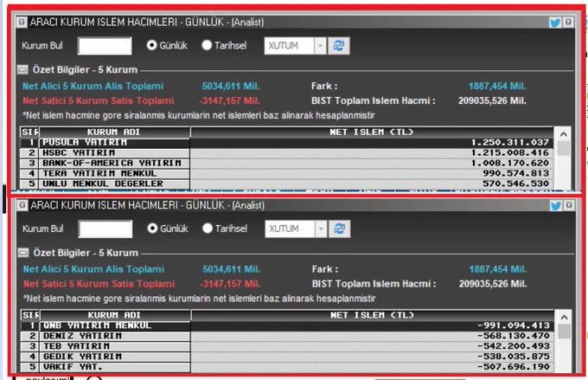Select Günlük radio in lower window
The height and width of the screenshot is (380, 588).
[x=152, y=229]
